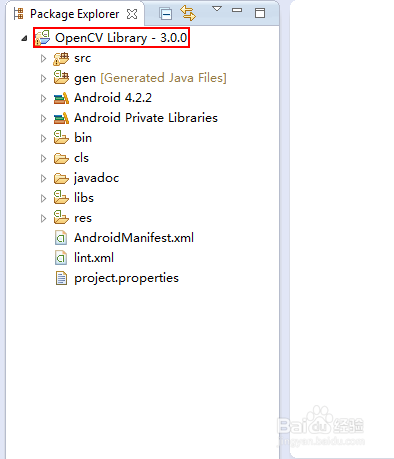Expand the src source folder

coord(43,58)
